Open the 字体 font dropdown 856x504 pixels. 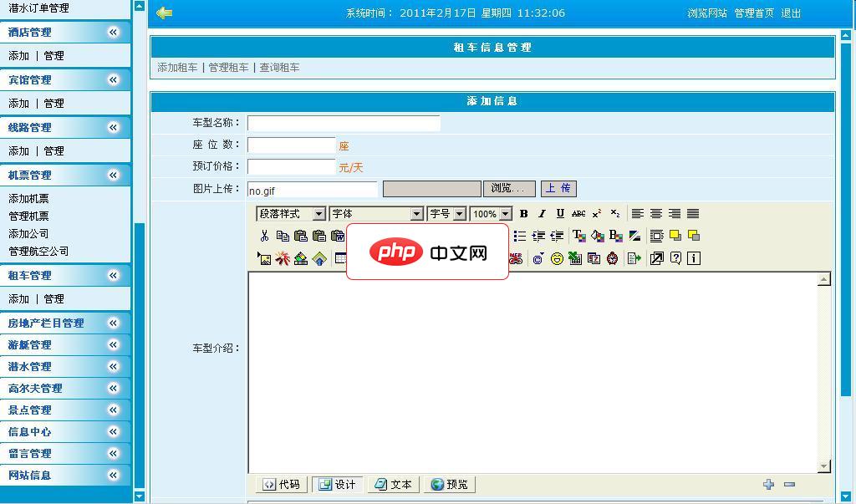(376, 214)
